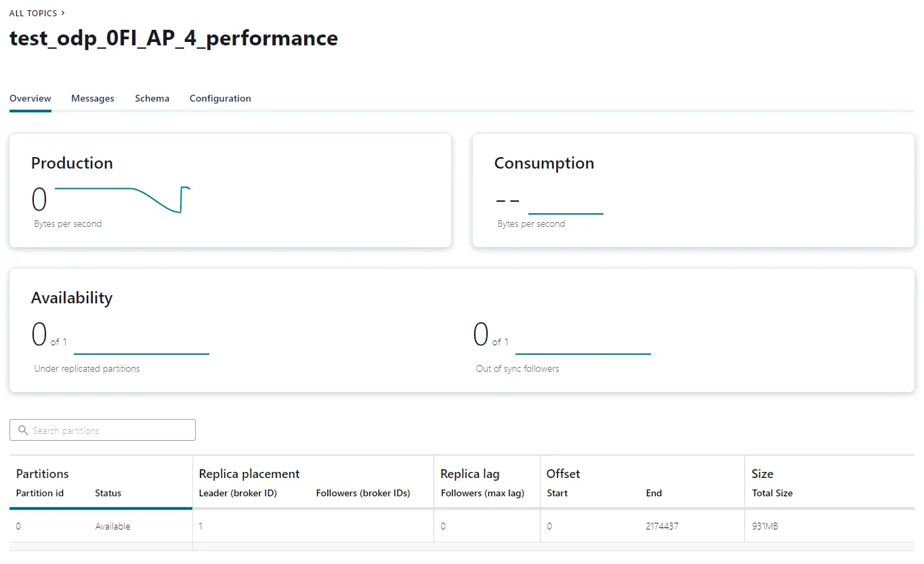Click the chevron after ALL TOPICS breadcrumb
924x564 pixels.
coord(62,12)
